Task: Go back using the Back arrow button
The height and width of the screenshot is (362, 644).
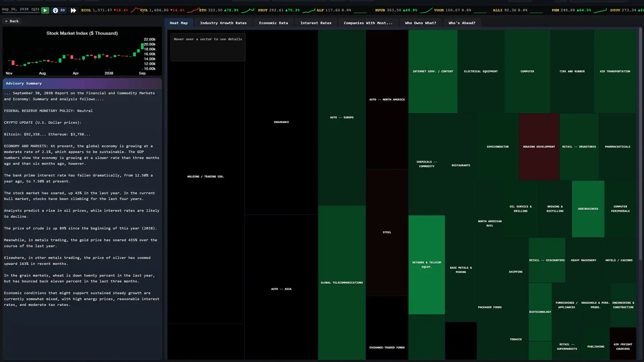Action: [12, 21]
